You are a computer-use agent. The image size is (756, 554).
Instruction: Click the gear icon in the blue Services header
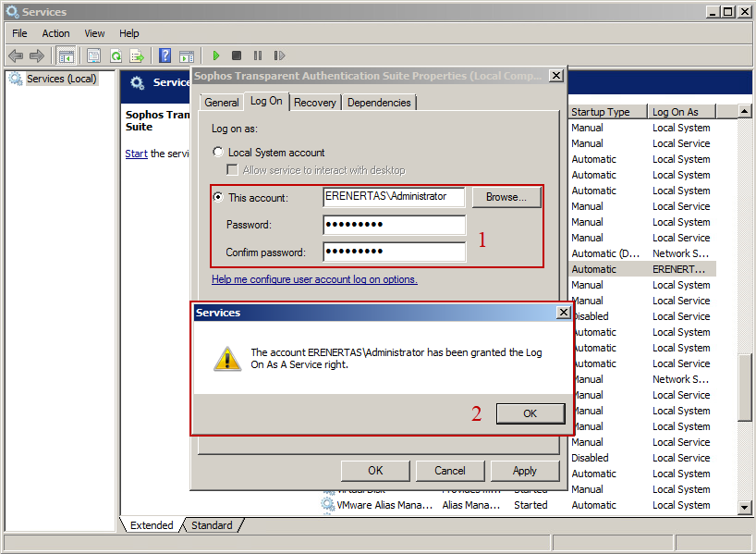[x=138, y=83]
